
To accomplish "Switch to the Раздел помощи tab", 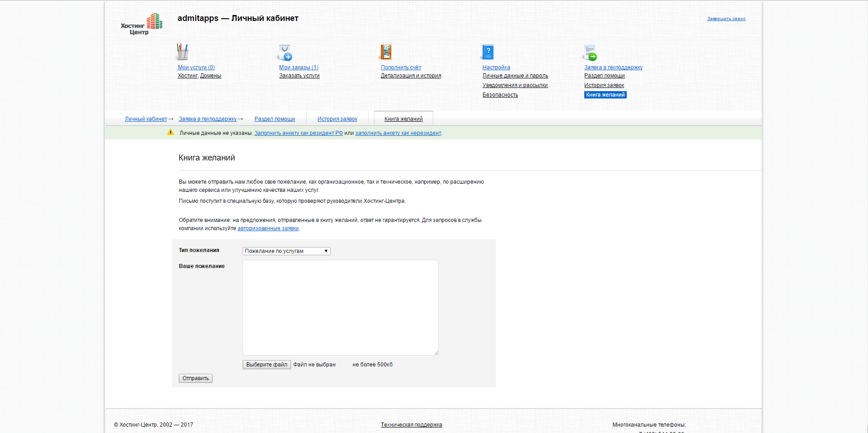I will pyautogui.click(x=275, y=119).
